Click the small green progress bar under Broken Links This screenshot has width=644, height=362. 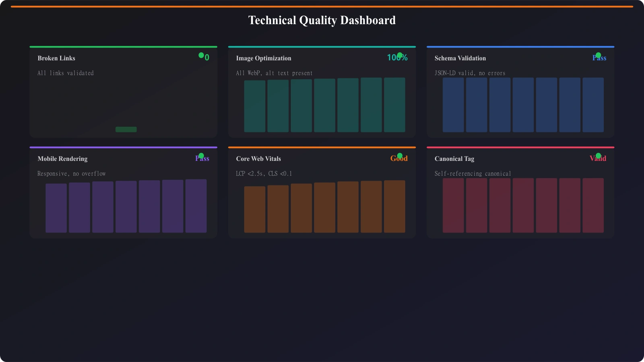tap(126, 129)
